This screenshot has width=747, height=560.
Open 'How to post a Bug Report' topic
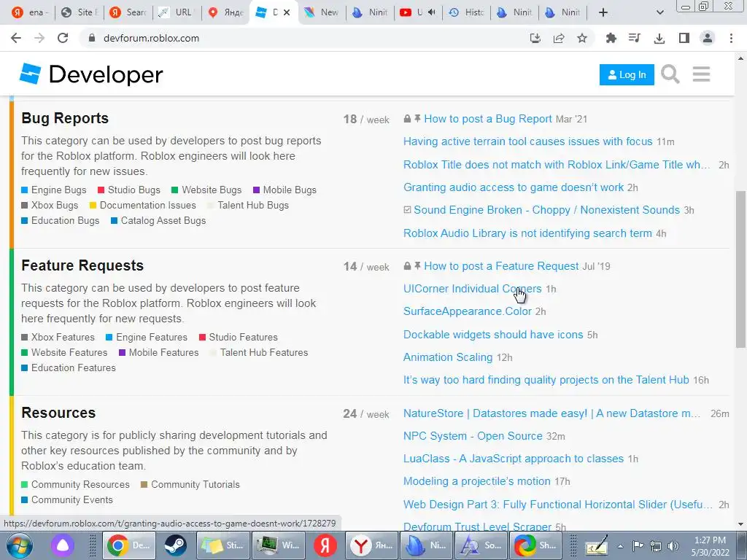click(488, 119)
